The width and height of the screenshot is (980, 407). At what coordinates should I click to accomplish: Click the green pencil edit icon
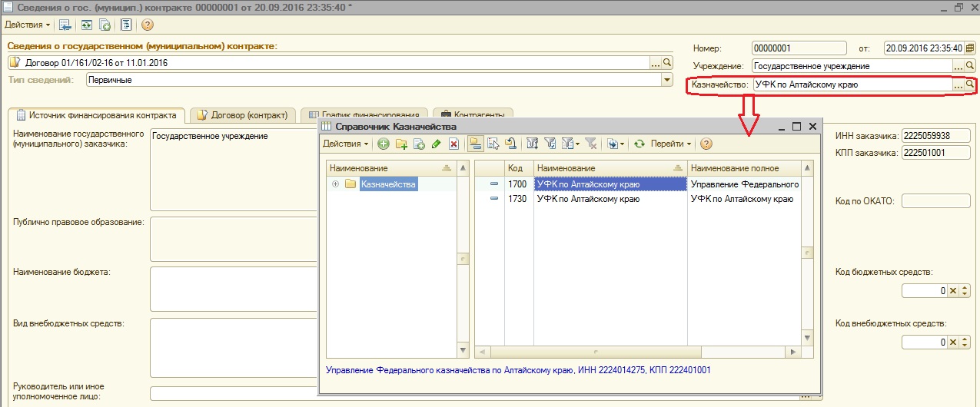pos(437,144)
